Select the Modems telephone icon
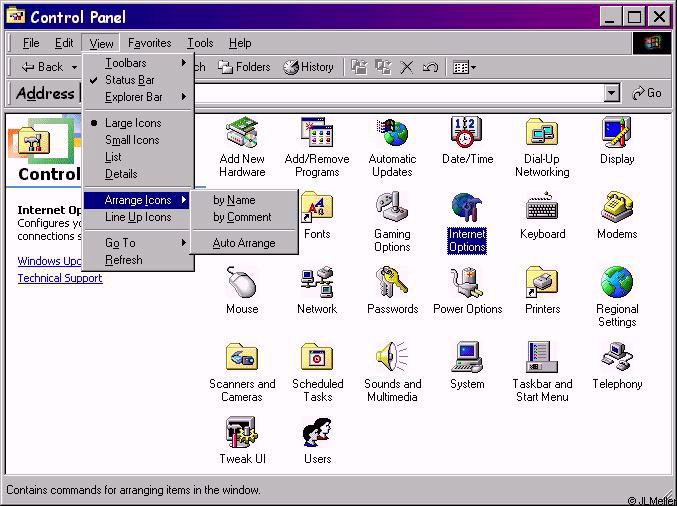 click(617, 208)
